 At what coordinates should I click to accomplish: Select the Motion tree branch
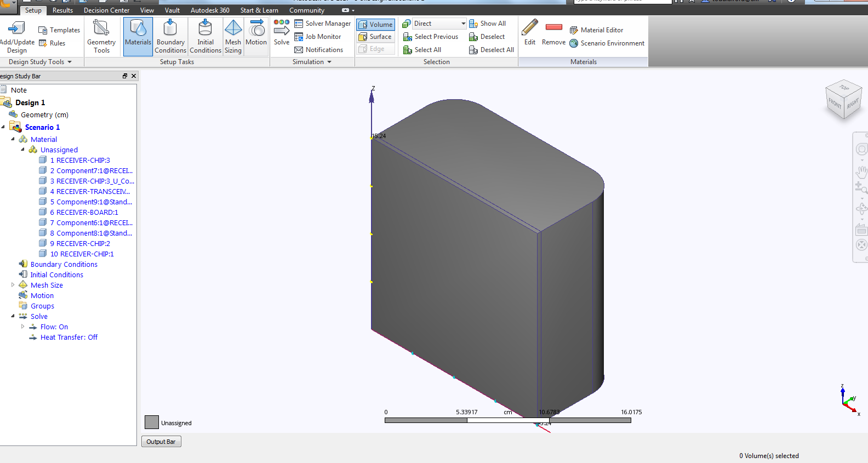[x=42, y=296]
